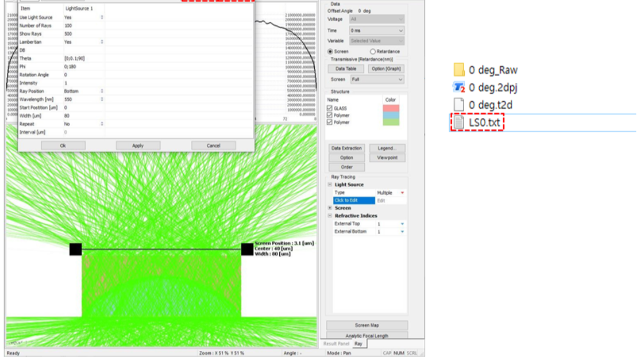Click the Mode : Pan status text

pos(339,353)
